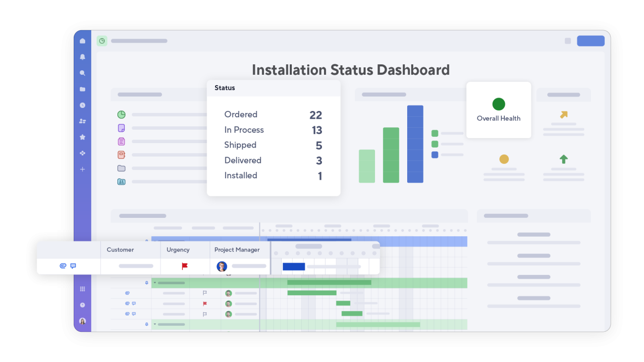Click the green dashboard icon in the top header
Viewport: 644px width, 362px height.
point(102,41)
